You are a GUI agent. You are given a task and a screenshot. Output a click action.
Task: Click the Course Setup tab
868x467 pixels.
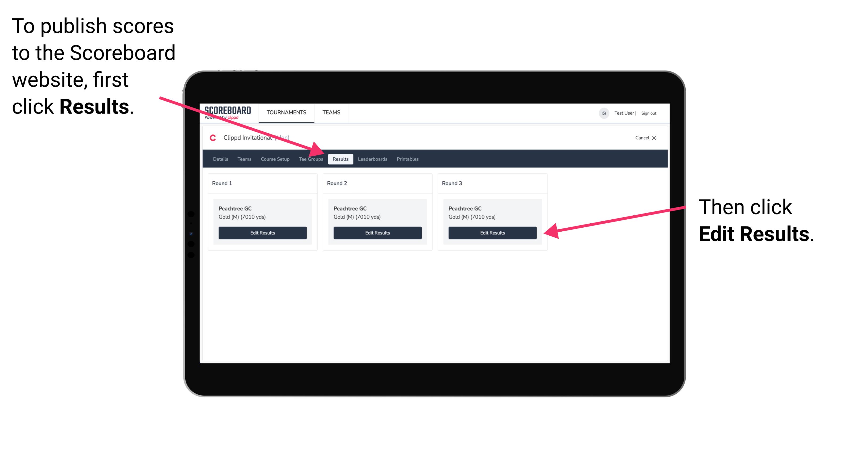pyautogui.click(x=274, y=159)
